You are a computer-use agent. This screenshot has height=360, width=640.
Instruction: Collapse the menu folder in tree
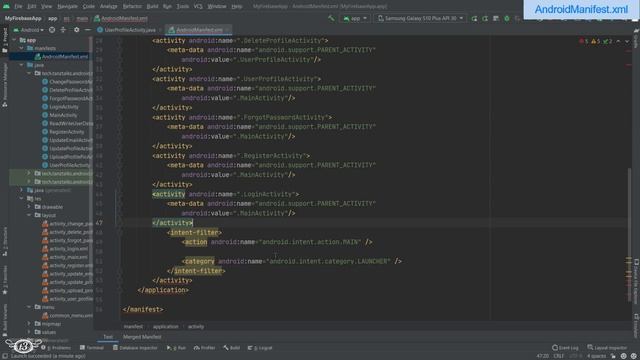point(29,307)
